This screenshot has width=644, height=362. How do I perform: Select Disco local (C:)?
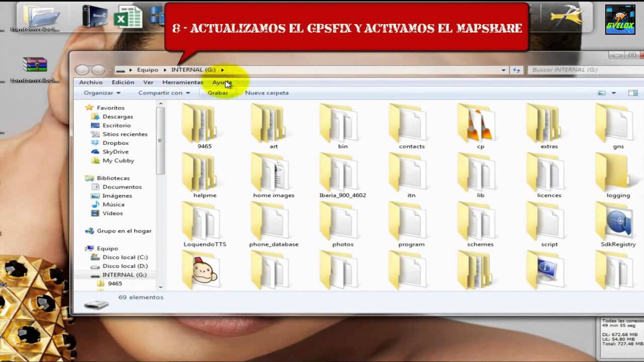pyautogui.click(x=125, y=257)
